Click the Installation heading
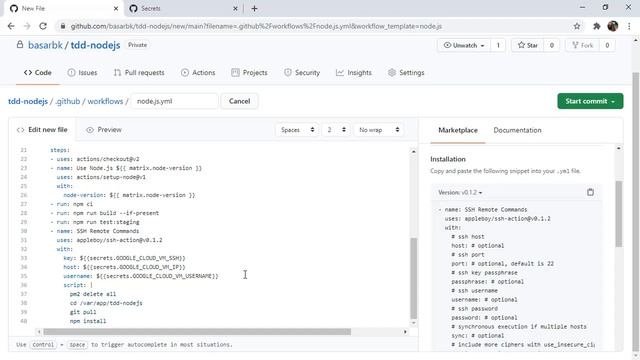Screen dimensions: 640x360 (x=448, y=159)
